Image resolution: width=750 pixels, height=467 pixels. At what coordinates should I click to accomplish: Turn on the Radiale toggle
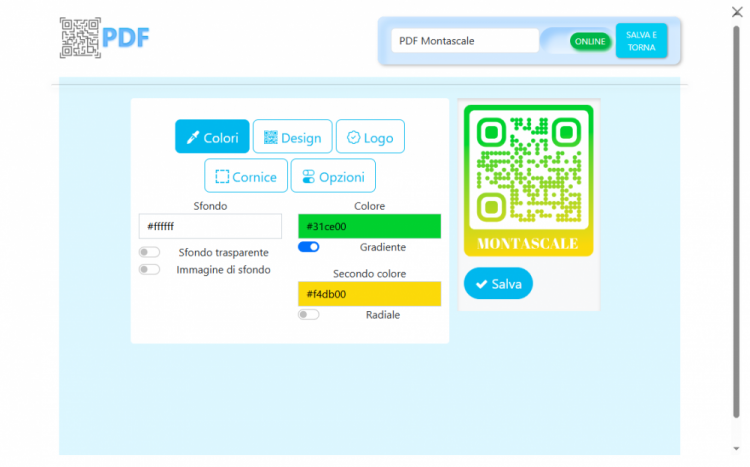pos(309,314)
